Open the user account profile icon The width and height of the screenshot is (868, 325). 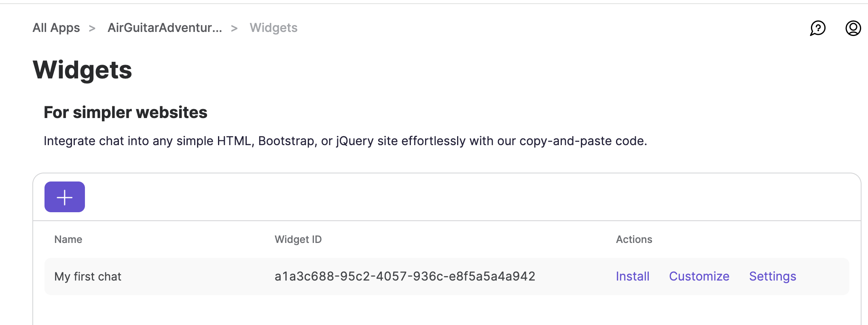point(853,28)
